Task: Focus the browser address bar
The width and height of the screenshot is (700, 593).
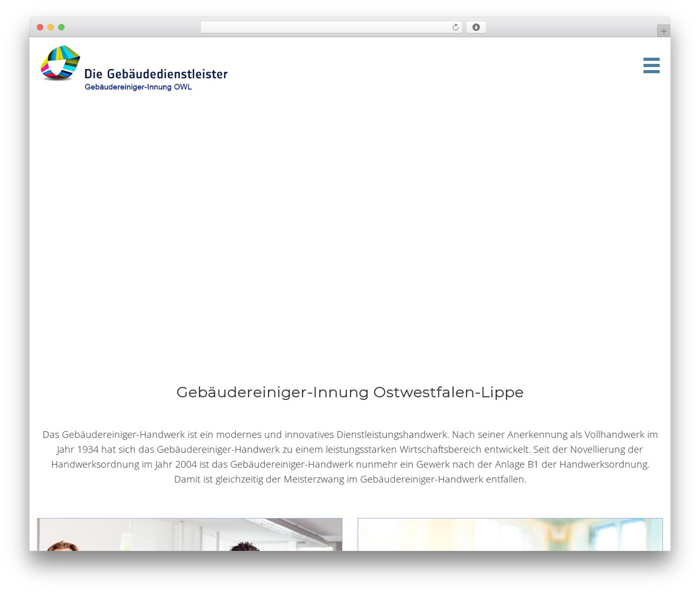Action: tap(331, 27)
